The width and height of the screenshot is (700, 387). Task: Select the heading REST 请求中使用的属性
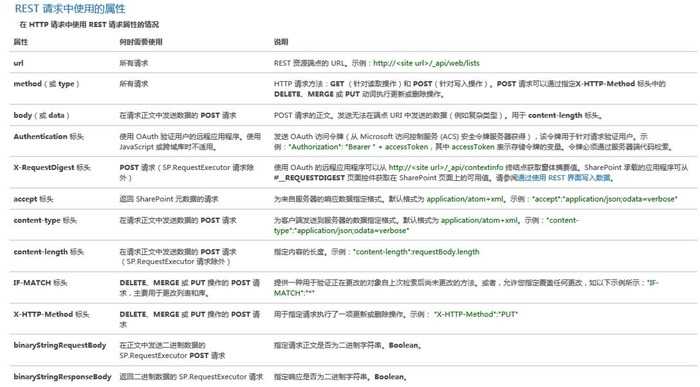pos(70,8)
